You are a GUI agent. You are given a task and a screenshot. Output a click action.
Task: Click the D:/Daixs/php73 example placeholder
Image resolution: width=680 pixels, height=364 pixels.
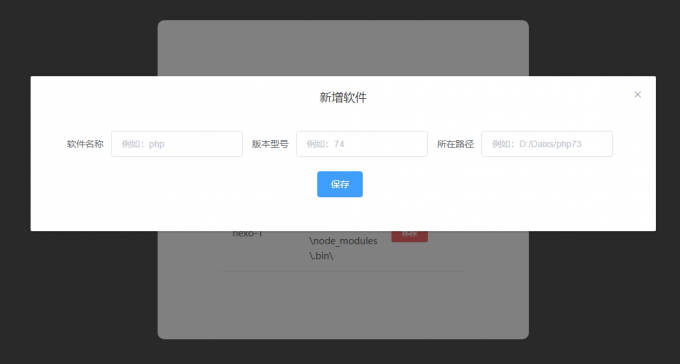coord(550,144)
